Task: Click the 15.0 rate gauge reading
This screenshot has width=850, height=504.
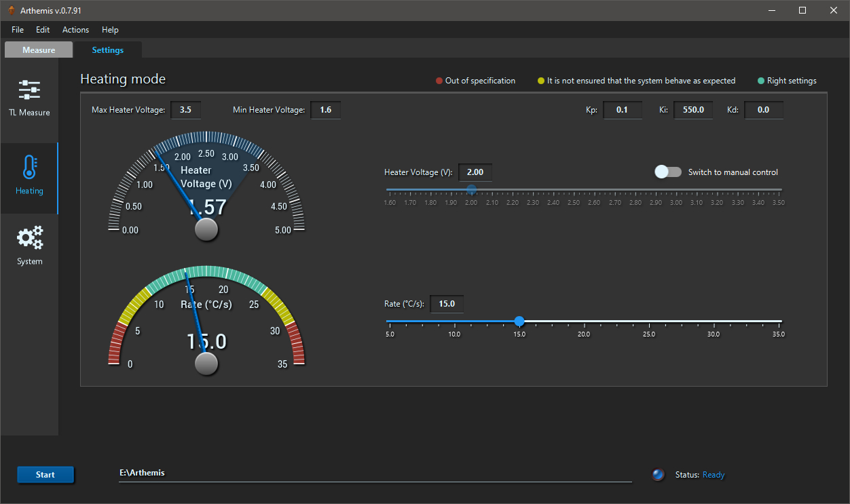Action: point(206,341)
